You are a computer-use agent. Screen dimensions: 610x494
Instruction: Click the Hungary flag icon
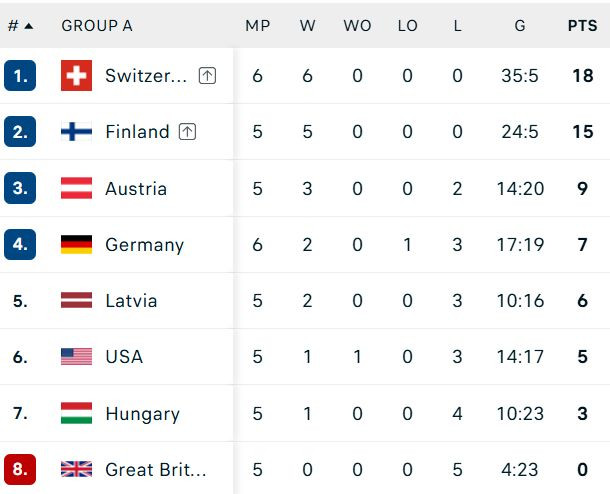77,413
